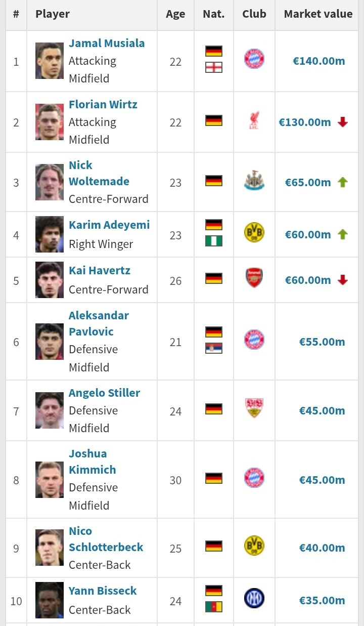
Task: Click the VfB Stuttgart club crest
Action: tap(254, 408)
